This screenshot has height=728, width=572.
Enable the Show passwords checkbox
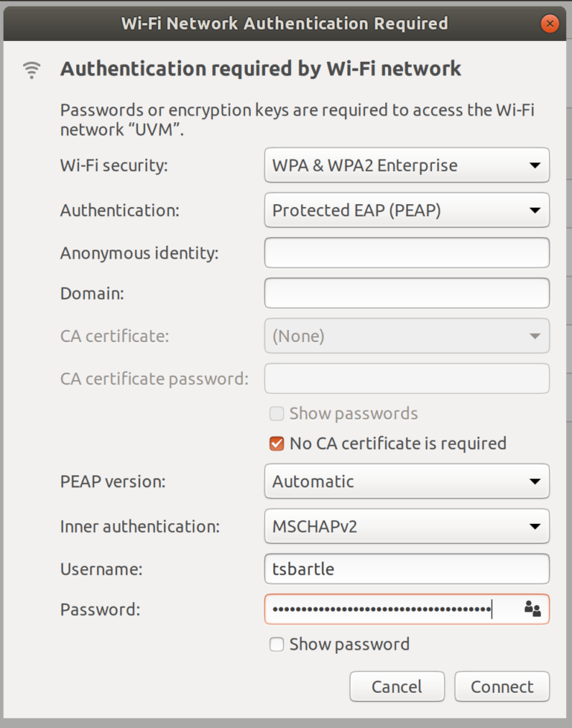pos(276,414)
